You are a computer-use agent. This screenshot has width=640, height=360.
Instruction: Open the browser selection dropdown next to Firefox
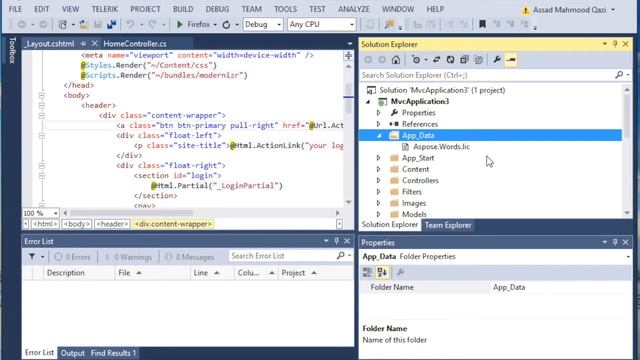pos(215,25)
